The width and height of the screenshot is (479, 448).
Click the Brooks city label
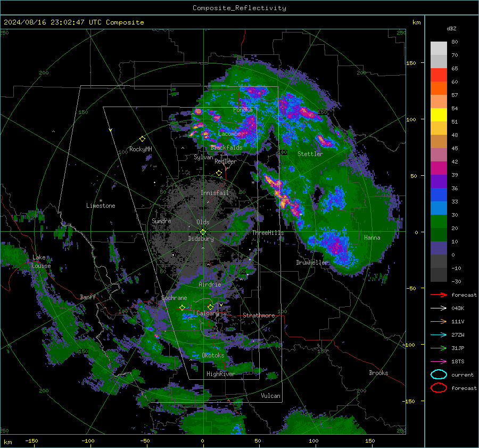pyautogui.click(x=378, y=373)
